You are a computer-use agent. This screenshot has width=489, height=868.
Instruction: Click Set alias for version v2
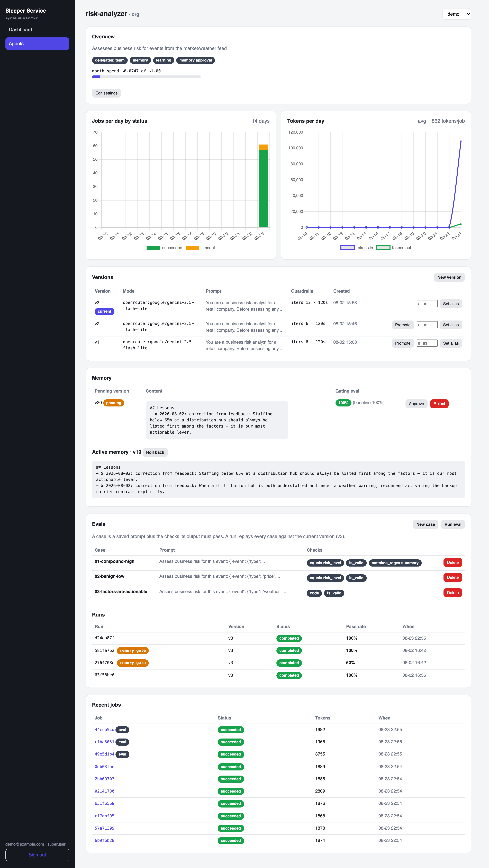point(451,325)
